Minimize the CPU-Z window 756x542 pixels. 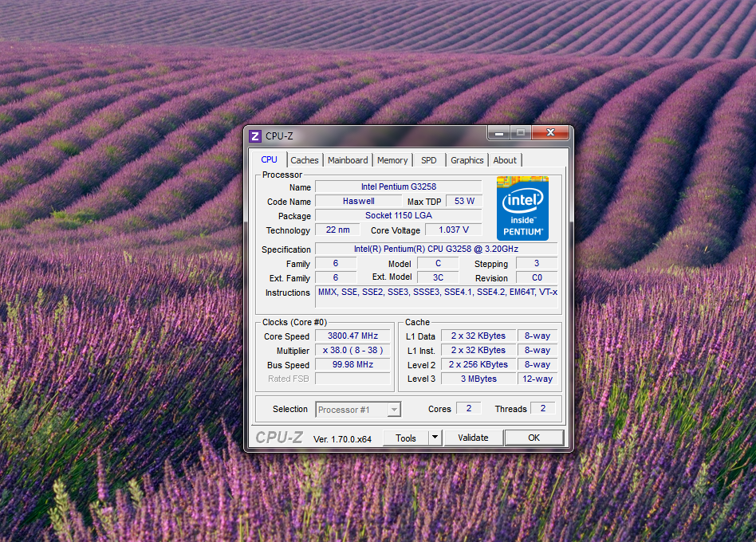498,133
